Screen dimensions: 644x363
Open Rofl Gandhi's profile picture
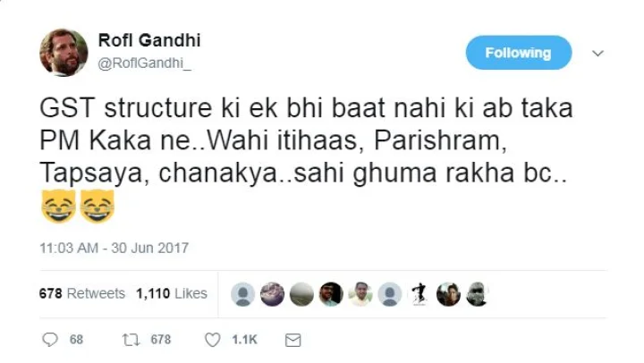click(64, 52)
